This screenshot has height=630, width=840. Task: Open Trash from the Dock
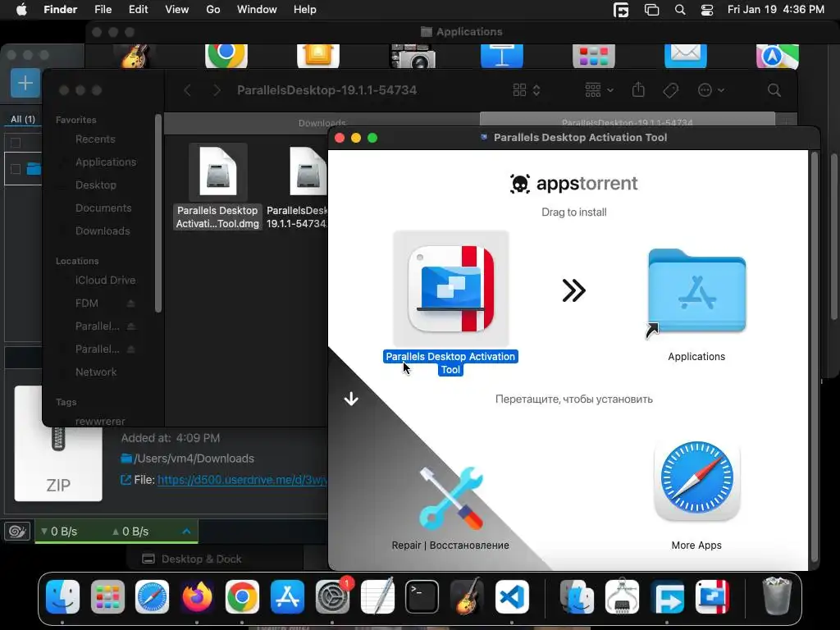coord(777,596)
